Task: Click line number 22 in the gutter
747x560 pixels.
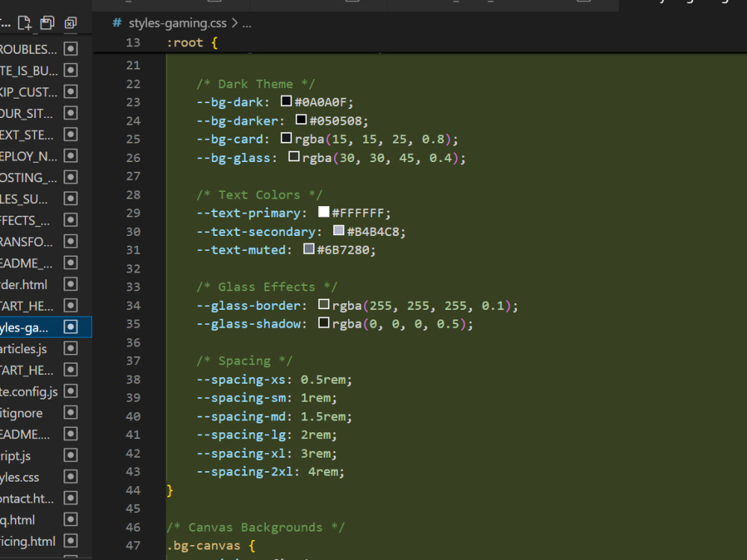Action: click(x=133, y=84)
